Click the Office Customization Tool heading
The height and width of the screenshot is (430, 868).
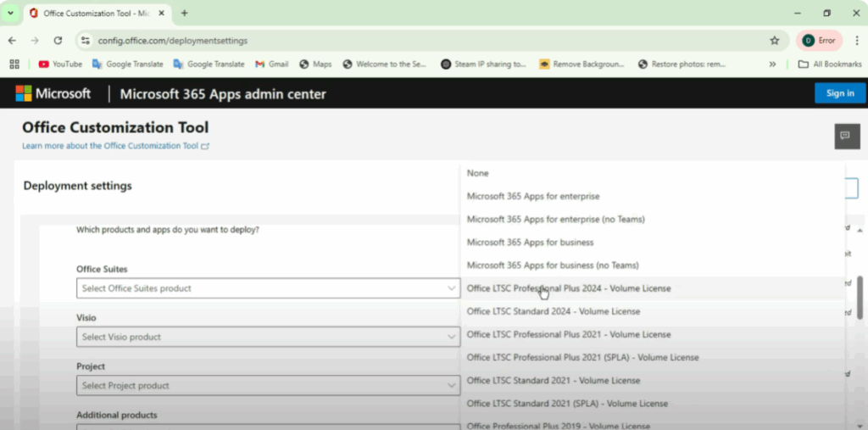click(115, 127)
